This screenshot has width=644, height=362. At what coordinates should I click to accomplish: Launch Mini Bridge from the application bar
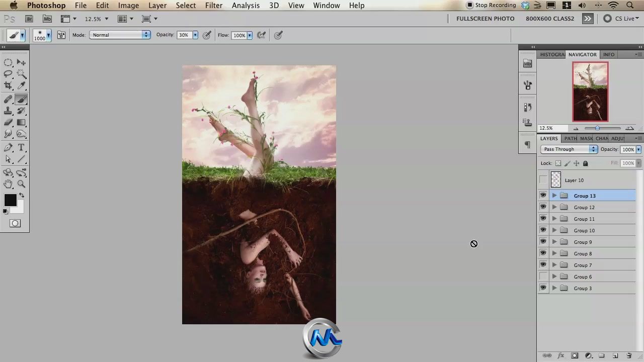click(x=47, y=19)
